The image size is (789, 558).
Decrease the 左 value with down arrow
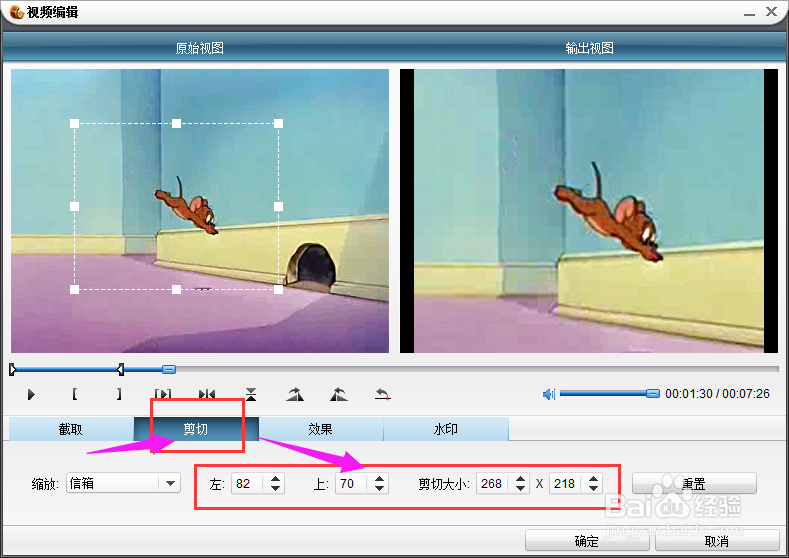(x=275, y=489)
